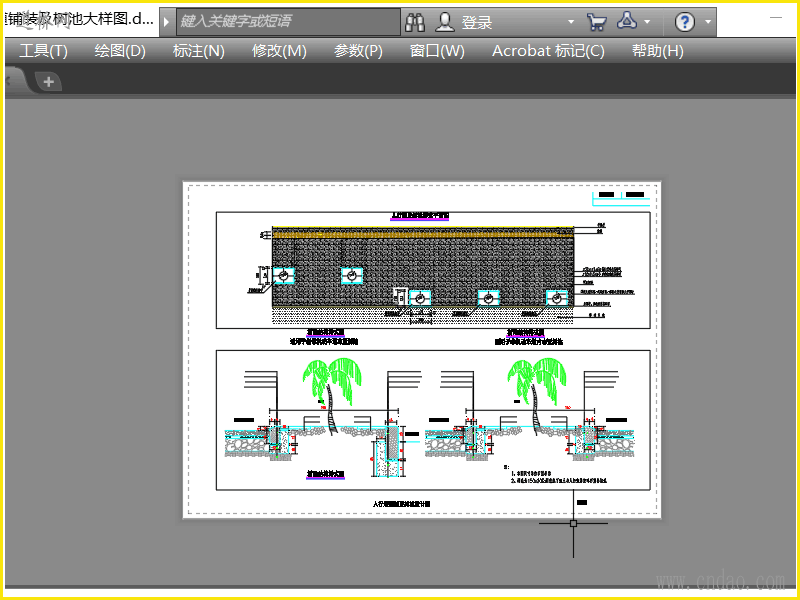Viewport: 800px width, 600px height.
Task: Open the 窗口(W) menu
Action: coord(437,51)
